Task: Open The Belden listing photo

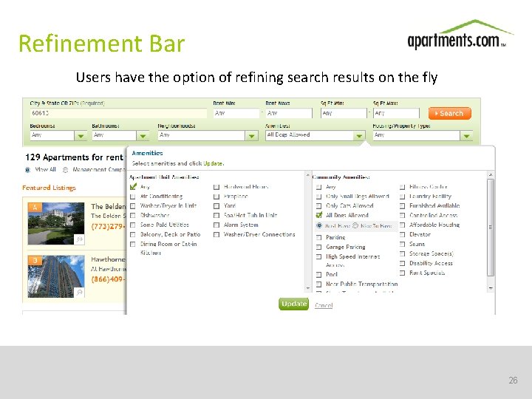Action: tap(56, 223)
